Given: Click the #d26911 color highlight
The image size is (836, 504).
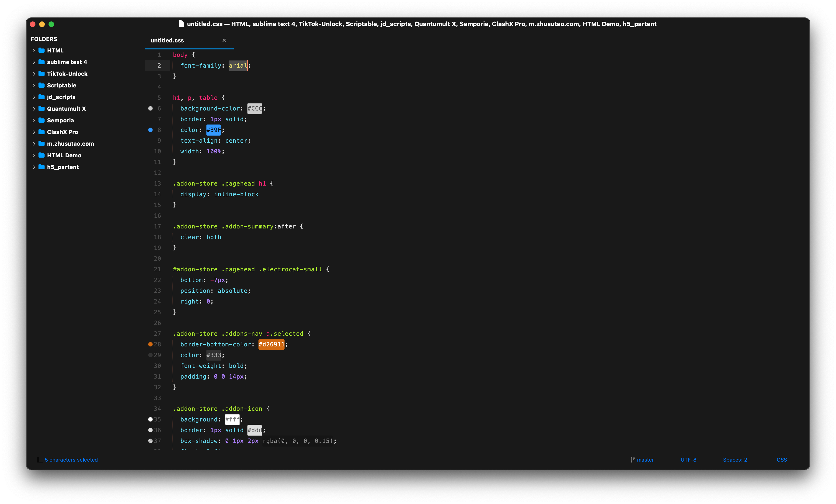Looking at the screenshot, I should [x=271, y=344].
